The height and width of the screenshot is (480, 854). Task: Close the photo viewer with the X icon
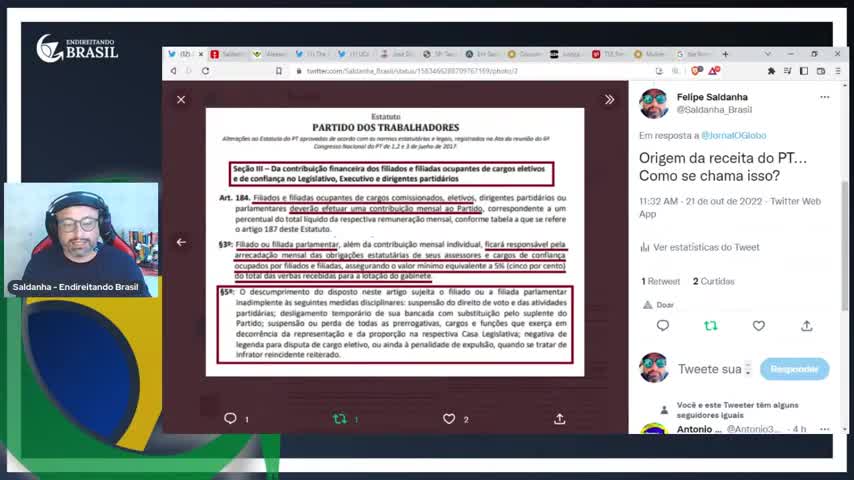(181, 100)
